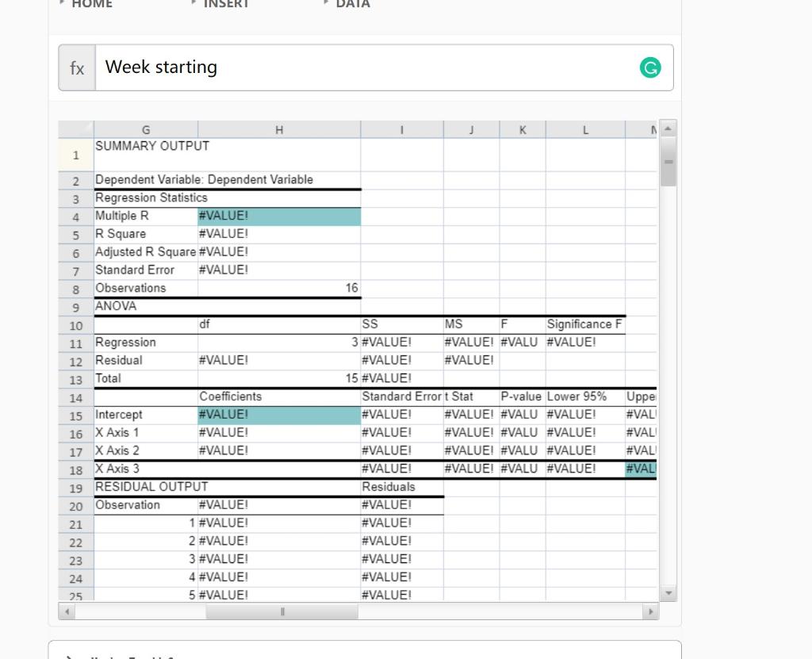The height and width of the screenshot is (659, 812).
Task: Click the R Square label cell
Action: [146, 235]
